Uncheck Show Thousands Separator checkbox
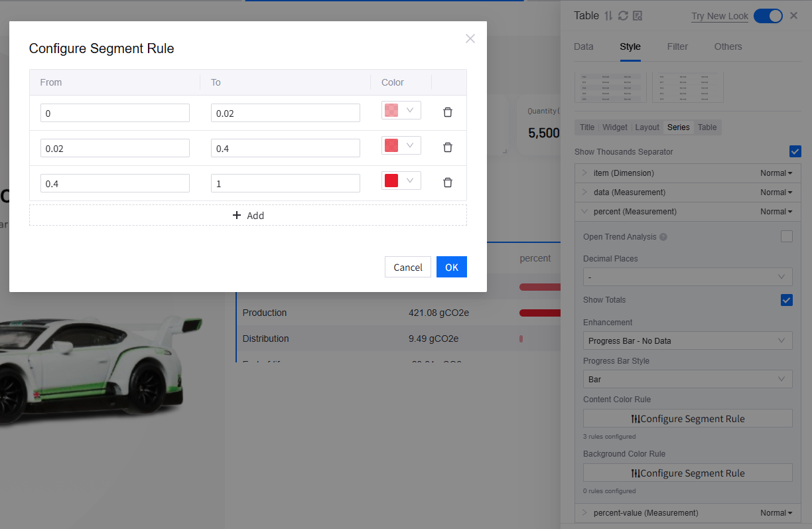The height and width of the screenshot is (529, 812). click(x=795, y=151)
